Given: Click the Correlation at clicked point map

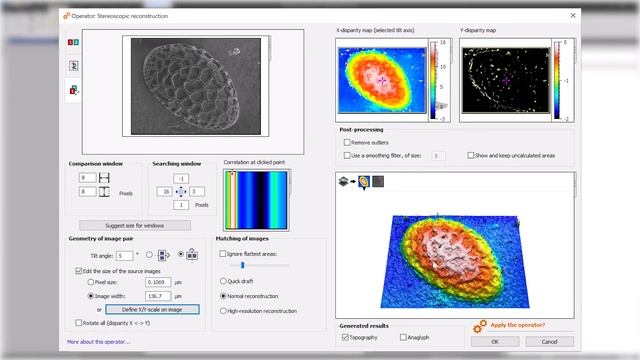Looking at the screenshot, I should pos(256,200).
